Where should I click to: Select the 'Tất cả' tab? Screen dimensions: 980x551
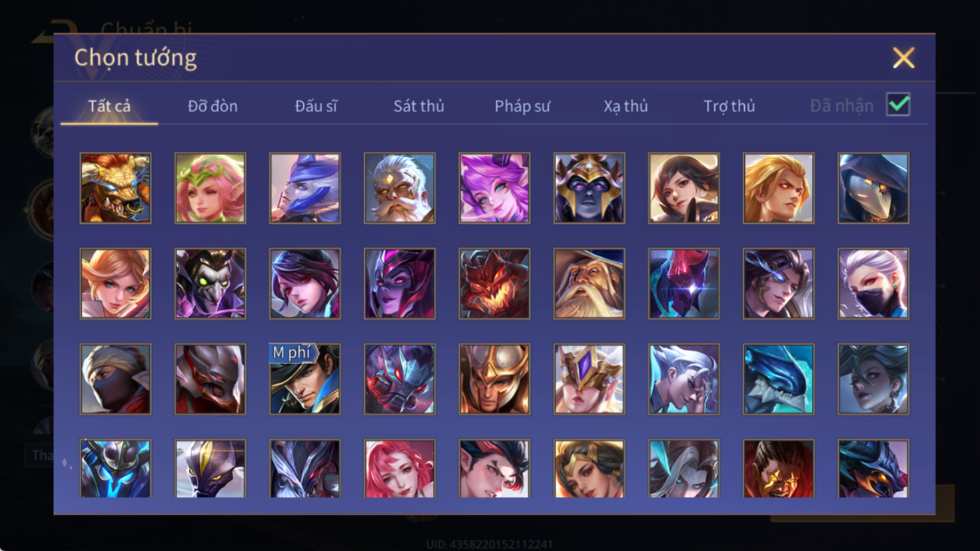(109, 106)
